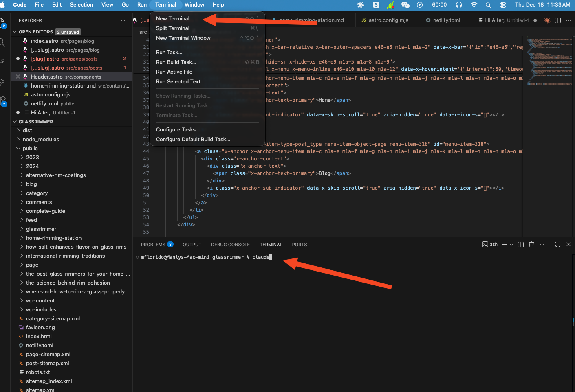This screenshot has width=575, height=392.
Task: Click the Claude starburst icon in editor toolbar
Action: click(x=547, y=20)
